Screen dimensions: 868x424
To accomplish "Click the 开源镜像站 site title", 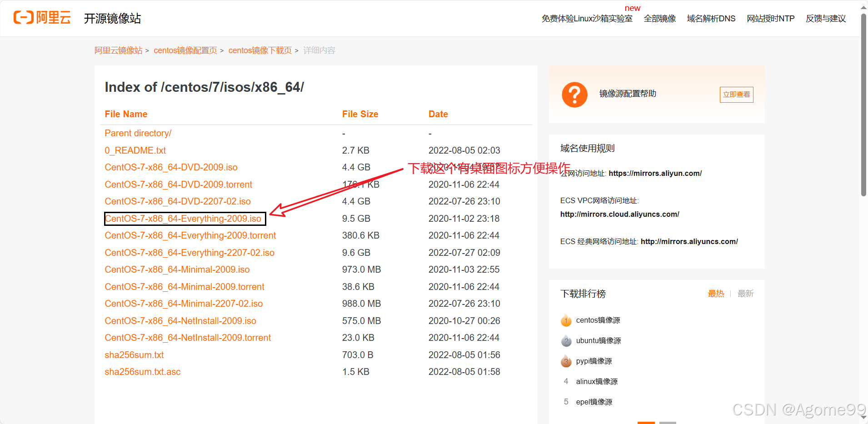I will coord(112,18).
